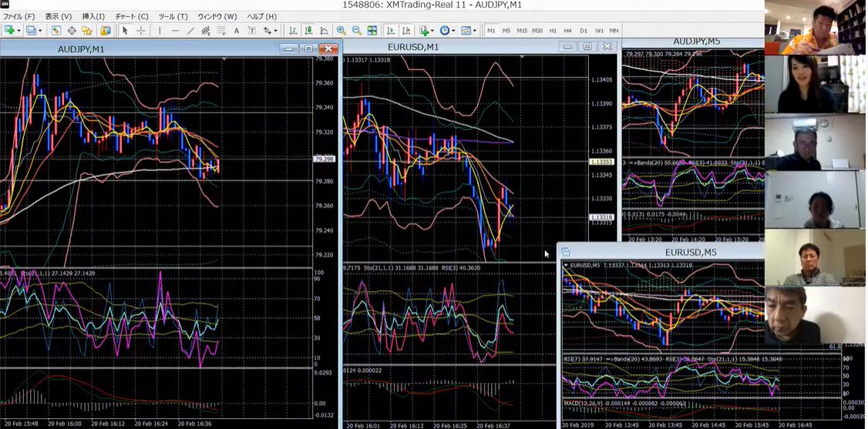Click the Templates icon
The width and height of the screenshot is (868, 429).
466,30
